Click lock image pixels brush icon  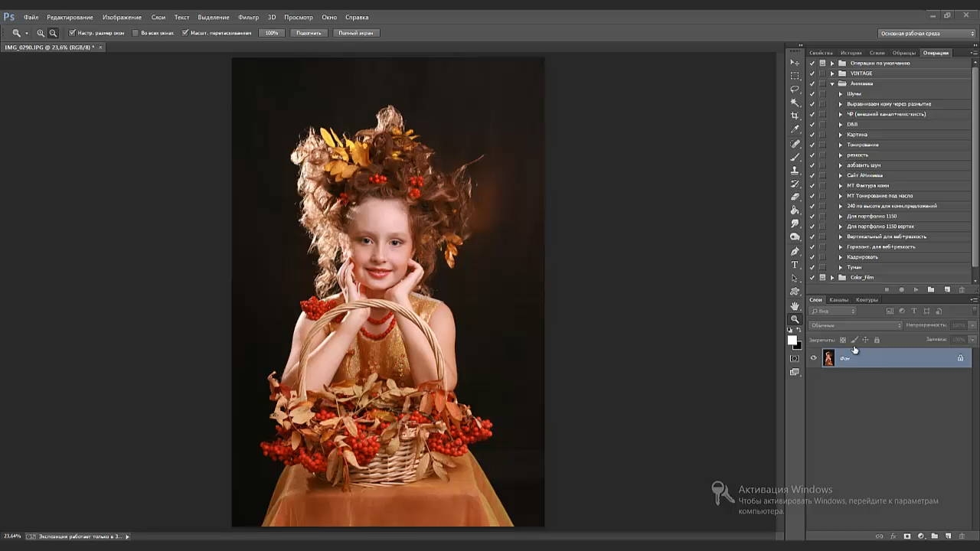854,340
